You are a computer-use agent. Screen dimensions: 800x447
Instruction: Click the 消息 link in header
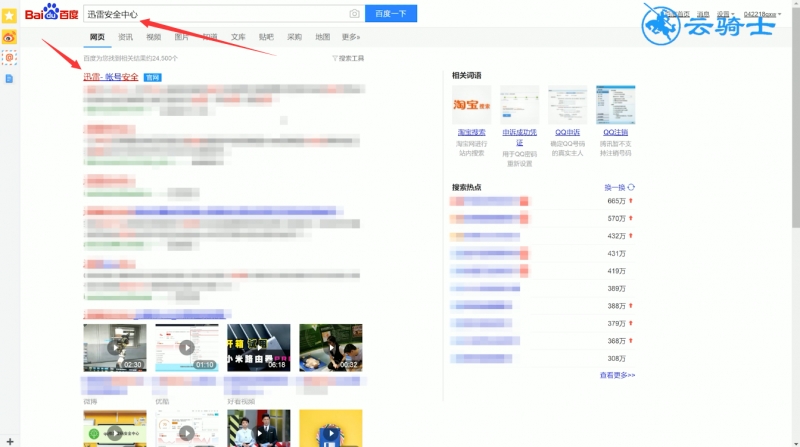pos(703,14)
